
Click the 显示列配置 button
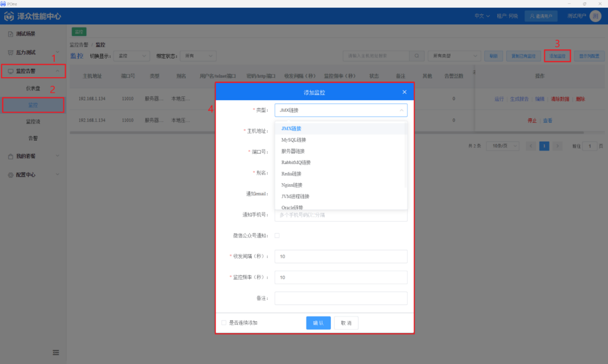point(589,56)
